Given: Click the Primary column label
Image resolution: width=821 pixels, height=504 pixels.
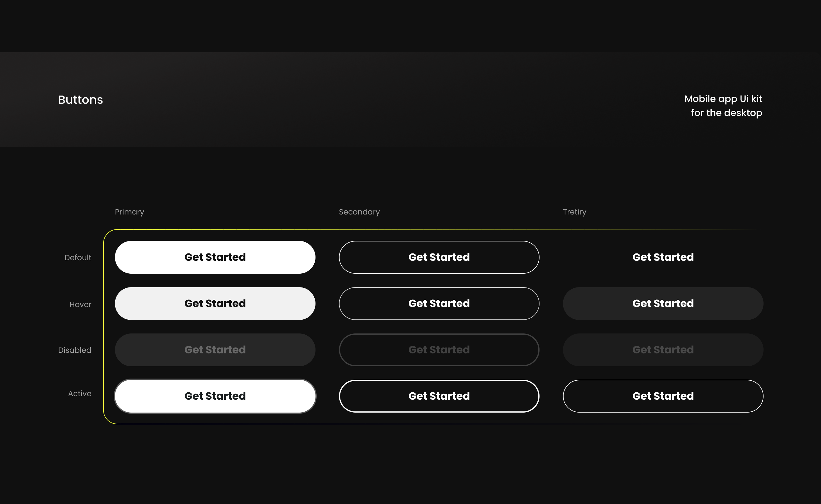Looking at the screenshot, I should tap(129, 212).
